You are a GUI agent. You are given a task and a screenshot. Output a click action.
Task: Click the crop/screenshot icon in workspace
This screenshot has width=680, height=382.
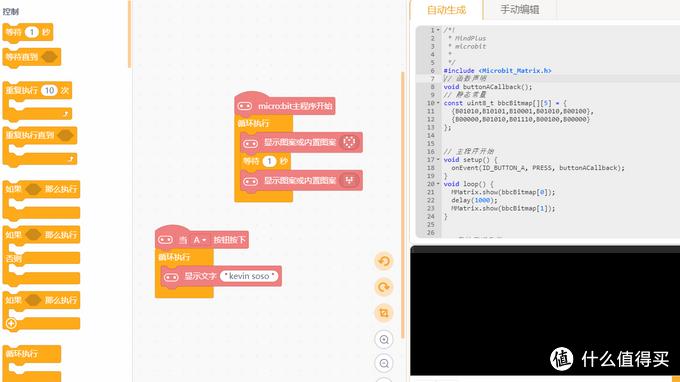pos(384,313)
